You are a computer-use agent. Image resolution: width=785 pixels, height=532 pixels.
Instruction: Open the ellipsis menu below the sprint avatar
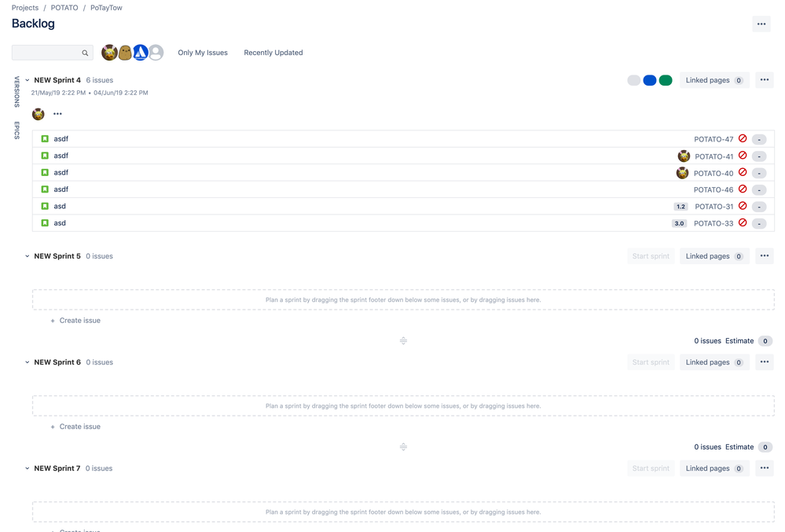click(x=57, y=113)
